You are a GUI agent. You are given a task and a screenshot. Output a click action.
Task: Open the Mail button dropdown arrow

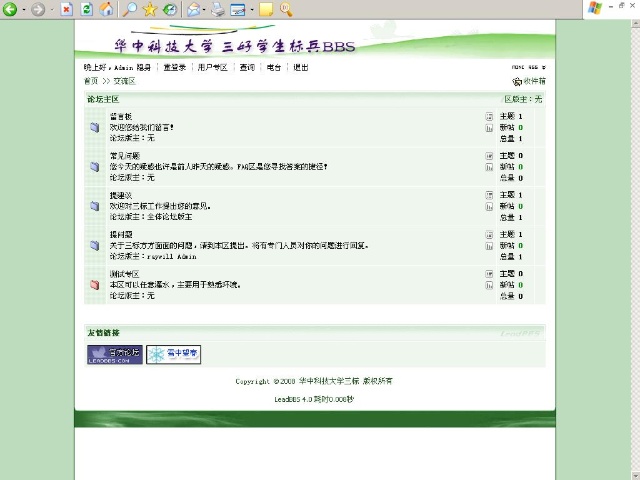tap(204, 9)
